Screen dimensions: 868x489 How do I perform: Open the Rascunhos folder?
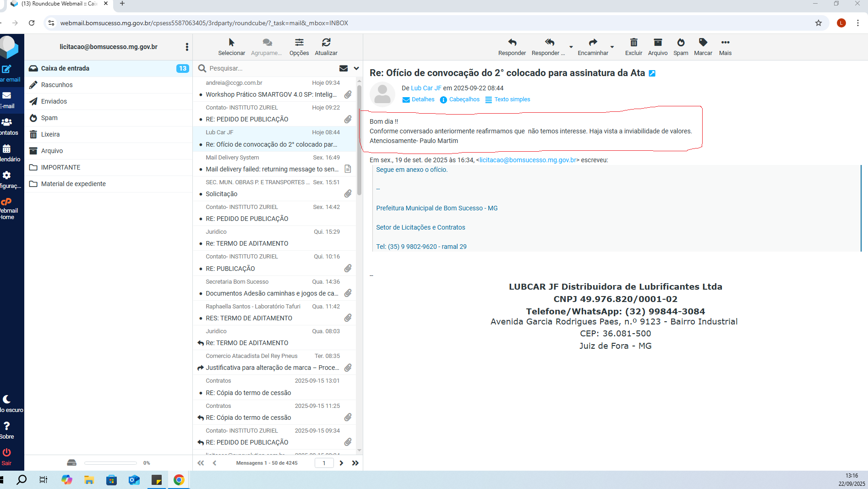point(57,85)
